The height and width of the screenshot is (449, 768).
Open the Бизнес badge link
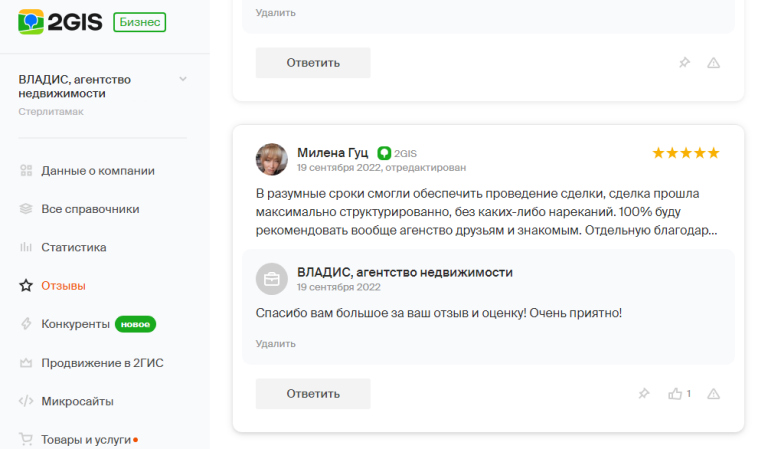point(140,22)
